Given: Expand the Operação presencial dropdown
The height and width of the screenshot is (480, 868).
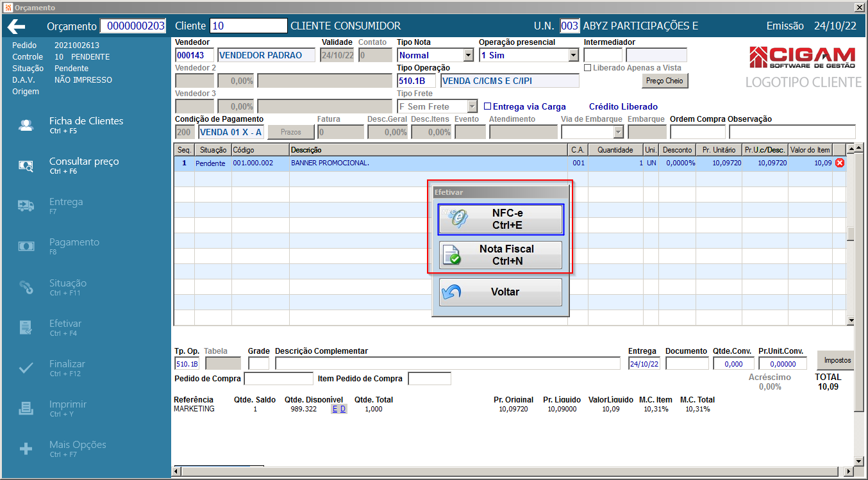Looking at the screenshot, I should click(573, 55).
